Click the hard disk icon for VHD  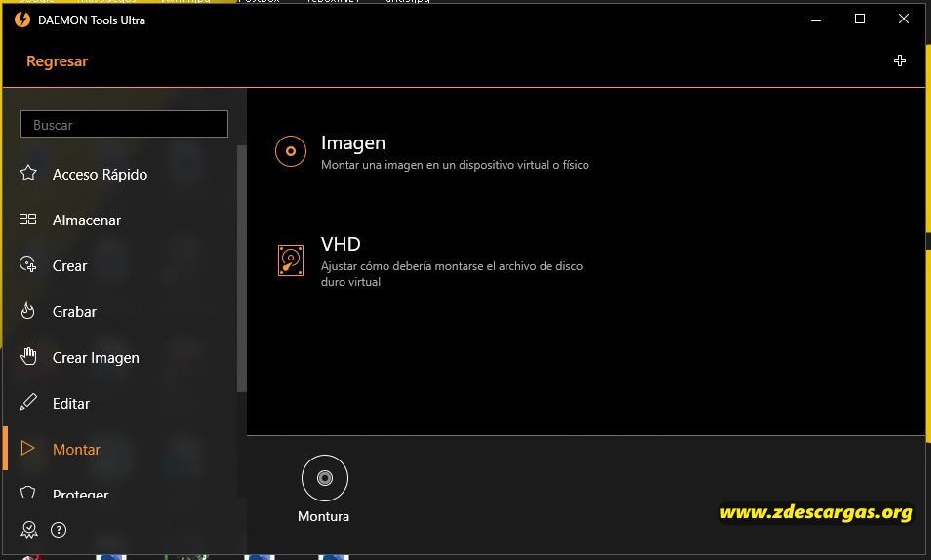tap(291, 260)
